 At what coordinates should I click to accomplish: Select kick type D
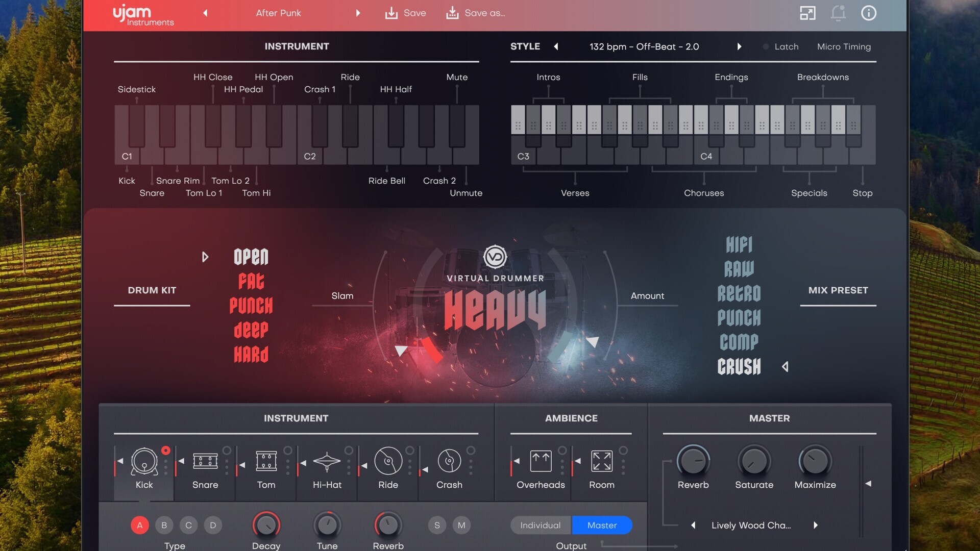(213, 525)
